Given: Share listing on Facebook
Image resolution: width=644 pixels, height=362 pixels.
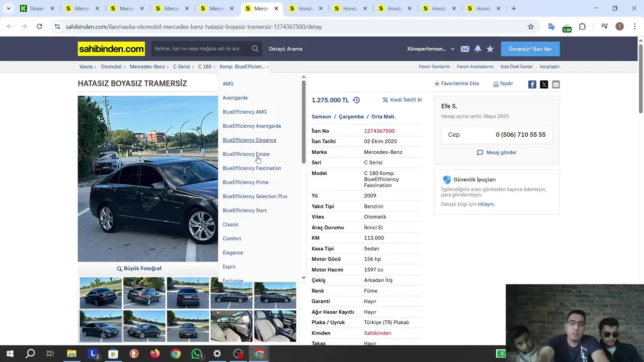Looking at the screenshot, I should 532,84.
